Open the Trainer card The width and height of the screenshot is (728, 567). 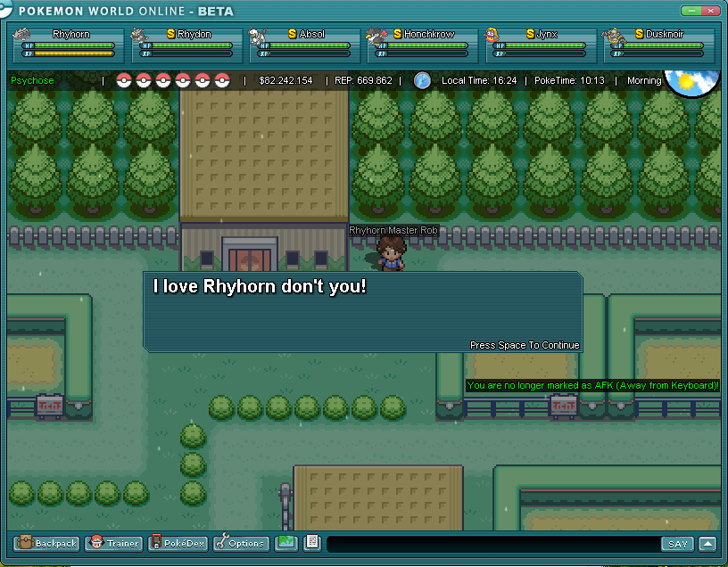[114, 543]
